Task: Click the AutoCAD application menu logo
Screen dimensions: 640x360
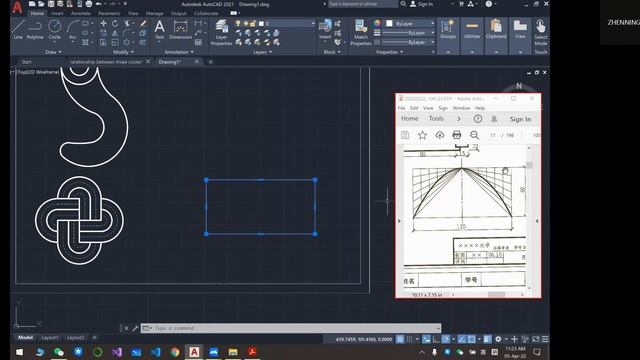Action: pos(17,7)
